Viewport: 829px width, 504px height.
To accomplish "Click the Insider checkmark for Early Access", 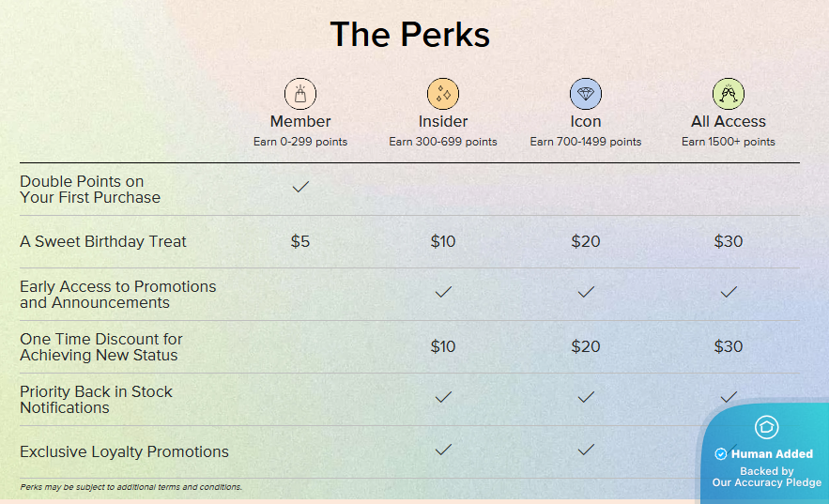I will point(443,293).
